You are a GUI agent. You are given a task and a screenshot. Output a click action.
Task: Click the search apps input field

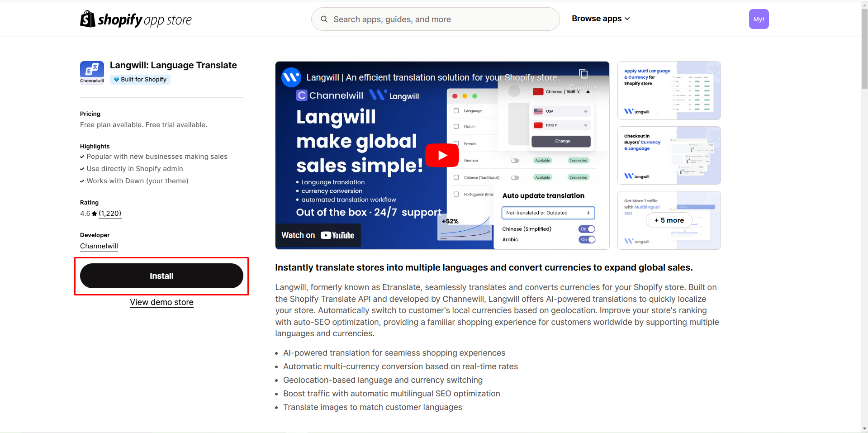(434, 19)
